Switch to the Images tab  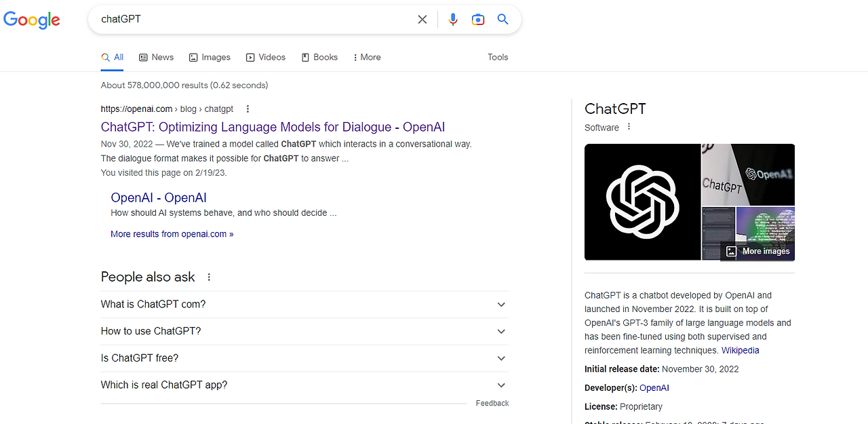[x=210, y=57]
